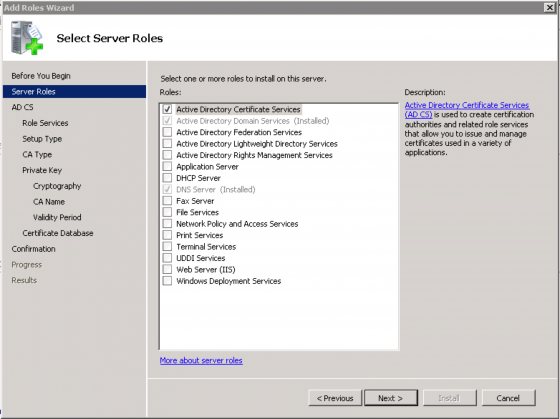
Task: Select the Certificate Database step
Action: [x=58, y=233]
